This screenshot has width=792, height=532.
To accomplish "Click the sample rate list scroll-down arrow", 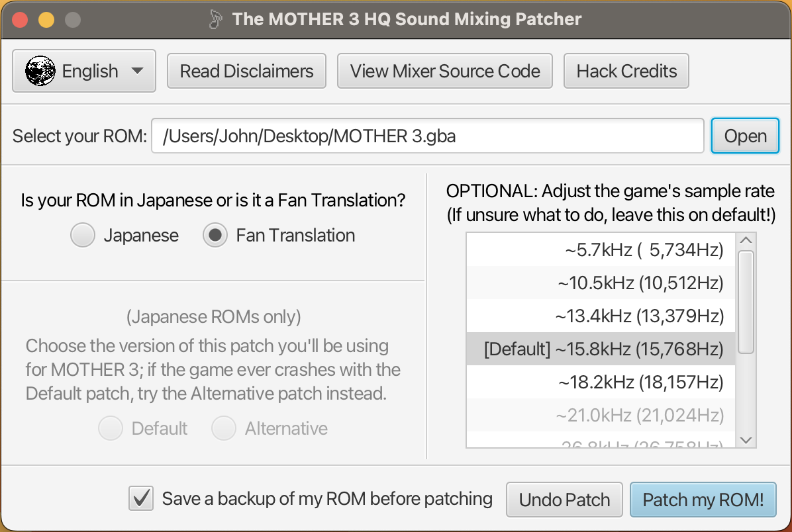I will pyautogui.click(x=746, y=440).
